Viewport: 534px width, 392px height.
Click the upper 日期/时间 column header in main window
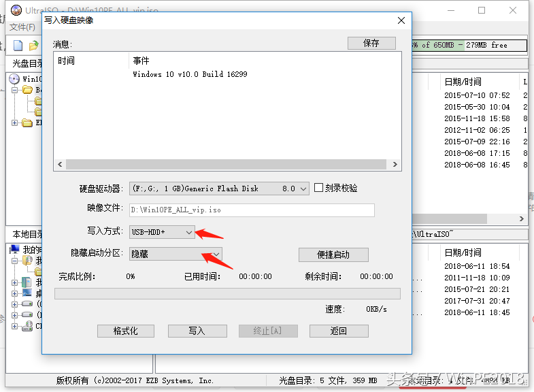(x=463, y=82)
